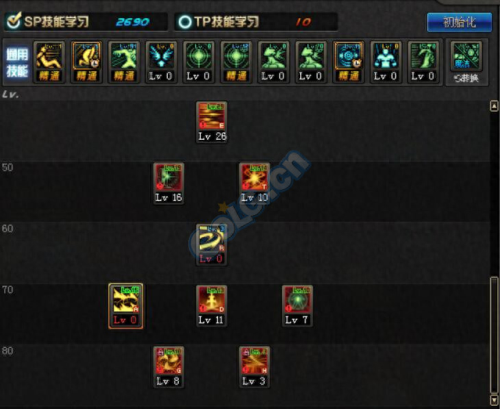Viewport: 500px width, 409px height.
Task: Select the blue robot Lv 0 general skill
Action: pyautogui.click(x=386, y=62)
